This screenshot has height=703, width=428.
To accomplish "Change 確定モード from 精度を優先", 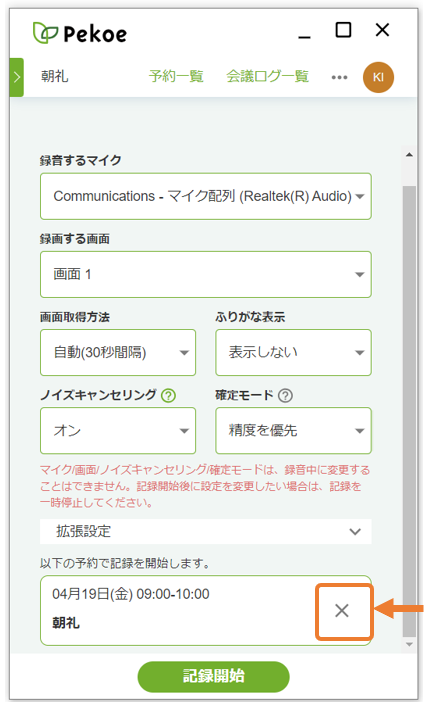I will [294, 430].
